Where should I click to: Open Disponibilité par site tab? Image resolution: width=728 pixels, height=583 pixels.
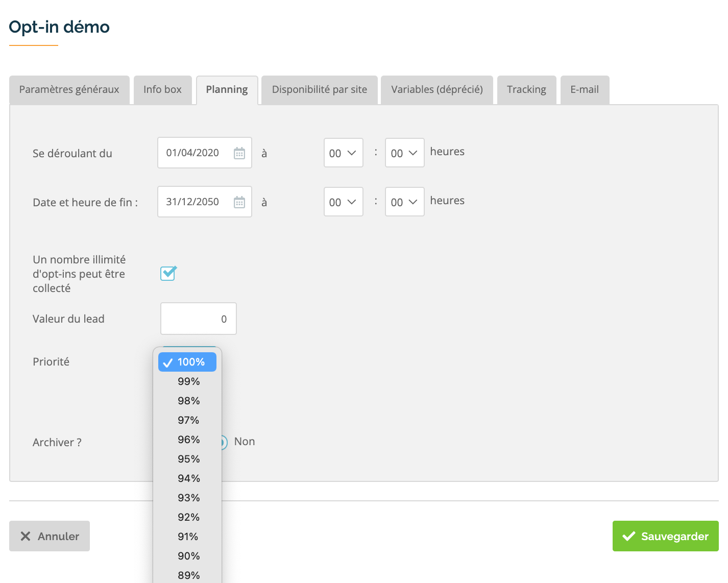(x=320, y=90)
